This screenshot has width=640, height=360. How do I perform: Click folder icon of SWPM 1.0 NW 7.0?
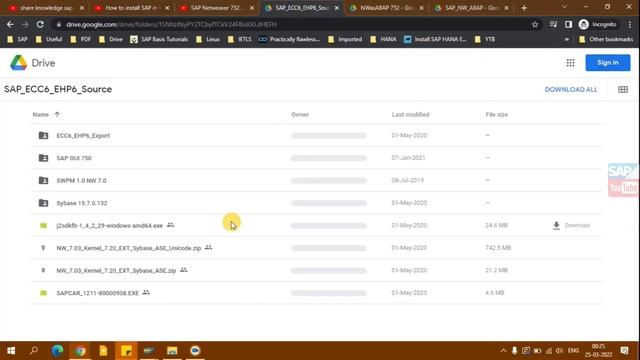point(43,180)
